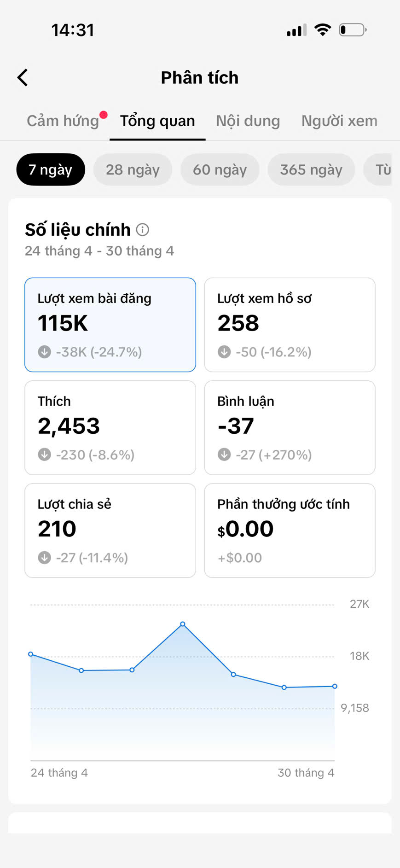The image size is (400, 868).
Task: Tap down-arrow icon in Lượt xem hồ sơ card
Action: [x=224, y=352]
